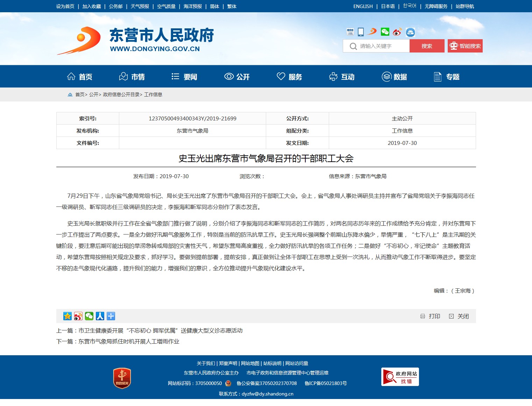Go to the 服务 navigation section

pyautogui.click(x=289, y=77)
